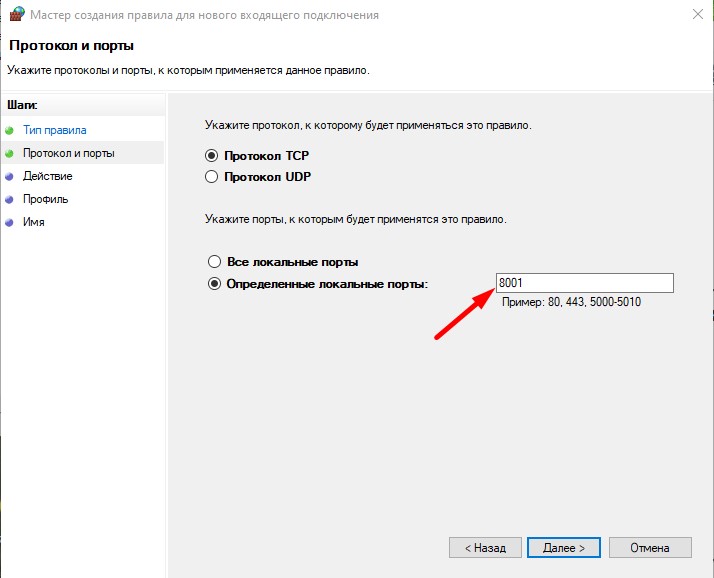Select the Имя step label in sidebar
The width and height of the screenshot is (714, 578).
click(x=34, y=222)
